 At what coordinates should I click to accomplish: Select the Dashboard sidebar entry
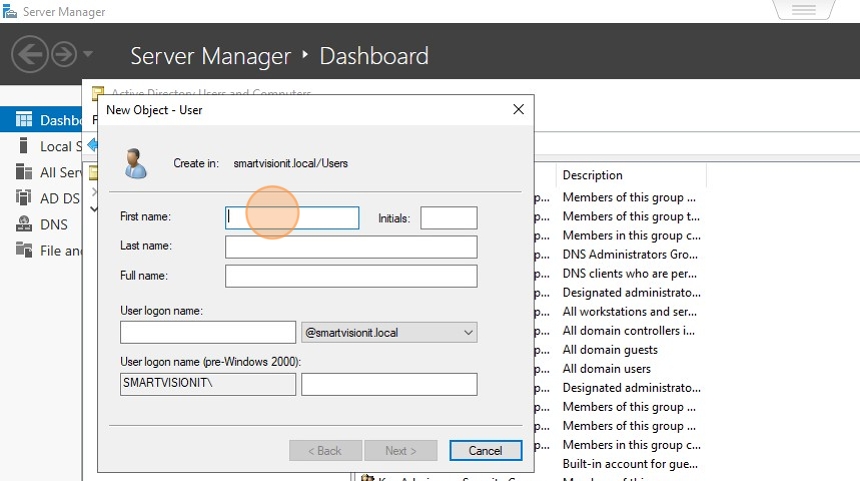(41, 120)
